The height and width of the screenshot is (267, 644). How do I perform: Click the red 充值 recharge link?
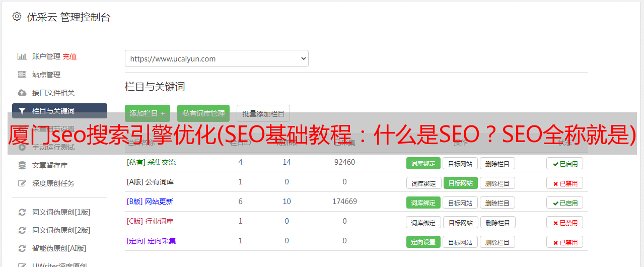70,56
